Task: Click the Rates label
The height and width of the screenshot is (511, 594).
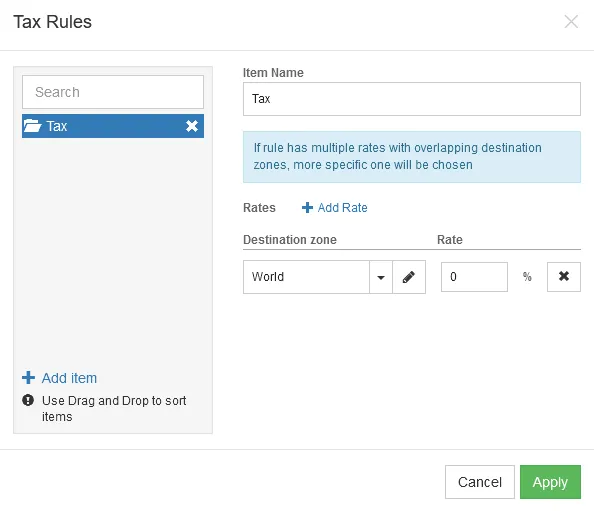Action: pyautogui.click(x=259, y=208)
